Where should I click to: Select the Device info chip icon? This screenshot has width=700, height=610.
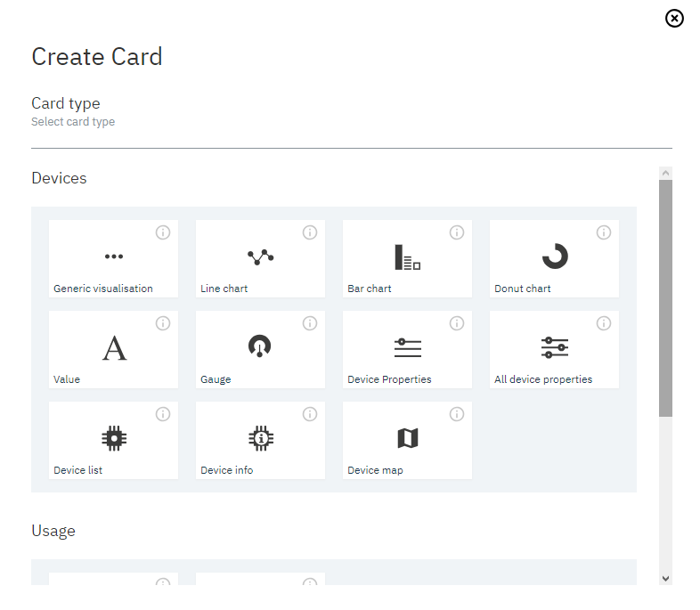261,438
